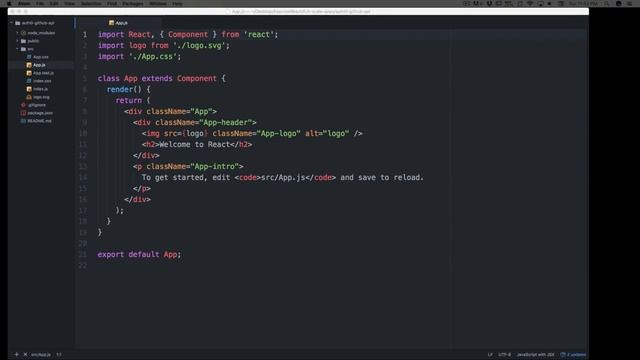Viewport: 640px width, 360px height.
Task: Open the Atom application menu
Action: coord(24,4)
